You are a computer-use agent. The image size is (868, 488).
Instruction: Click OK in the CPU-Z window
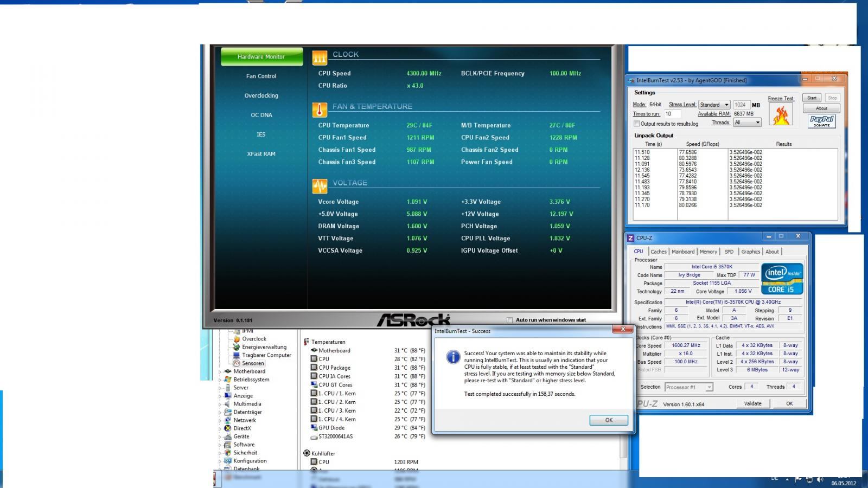[789, 403]
